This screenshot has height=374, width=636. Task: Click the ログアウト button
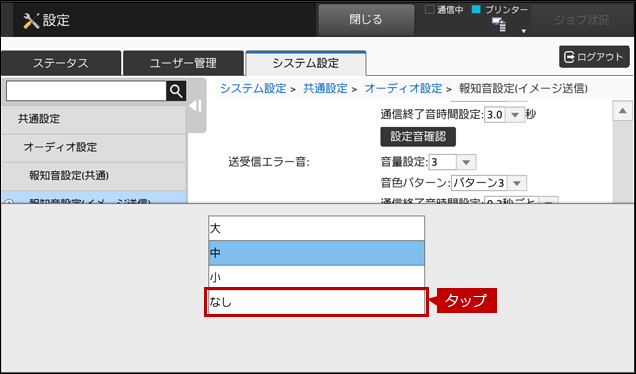coord(594,57)
